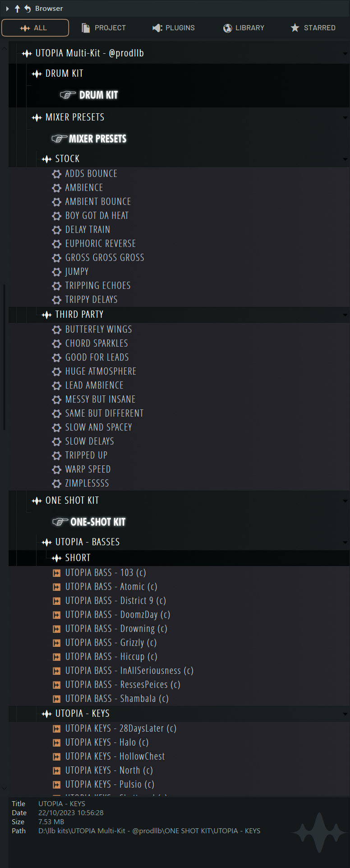Switch to the PLUGINS tab
Screen dimensions: 350x868
pos(174,28)
